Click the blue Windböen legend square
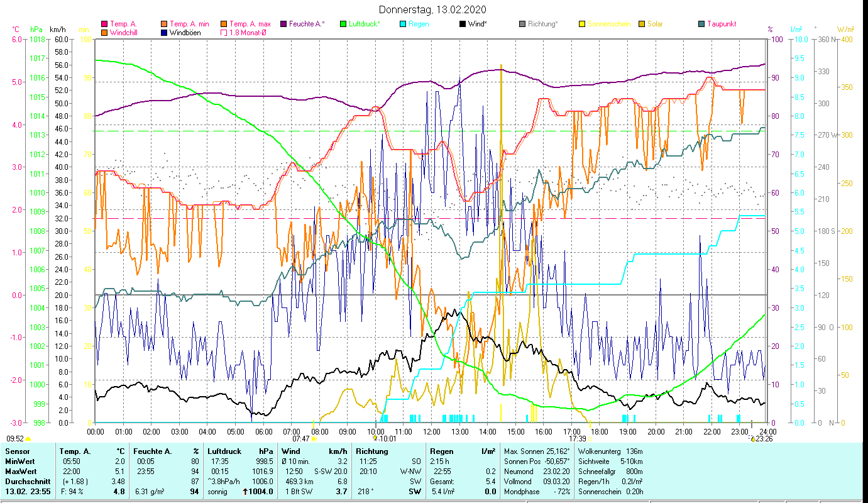The width and height of the screenshot is (868, 503). click(165, 33)
